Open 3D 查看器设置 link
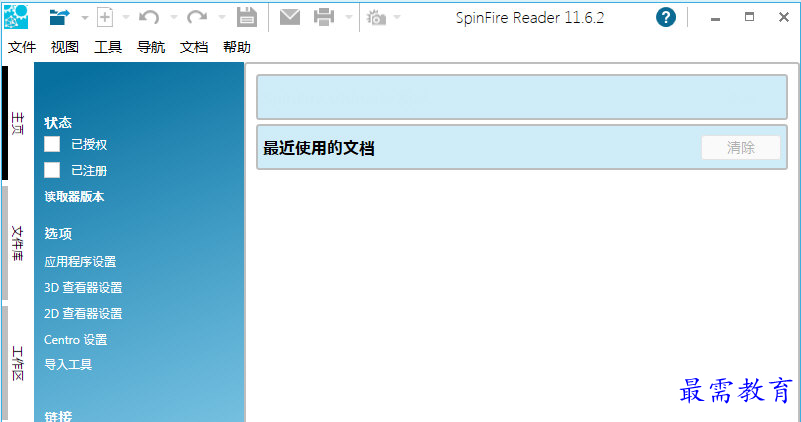Viewport: 801px width, 422px height. (83, 288)
